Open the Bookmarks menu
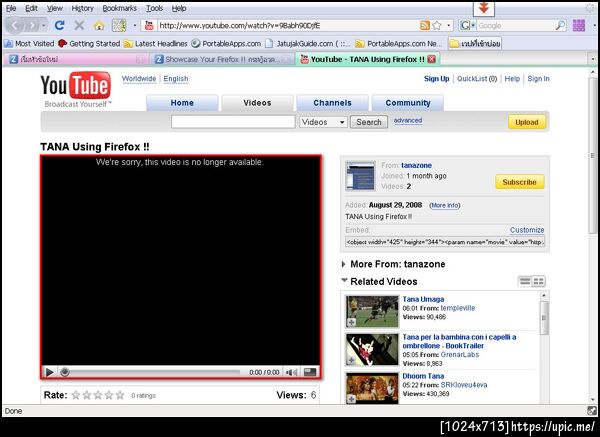Image resolution: width=600 pixels, height=437 pixels. click(x=119, y=8)
